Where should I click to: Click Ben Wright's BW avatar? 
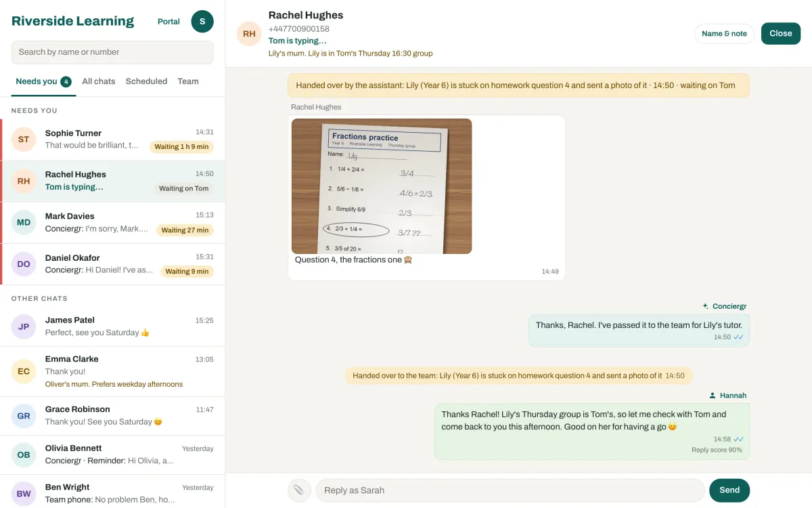pos(24,494)
